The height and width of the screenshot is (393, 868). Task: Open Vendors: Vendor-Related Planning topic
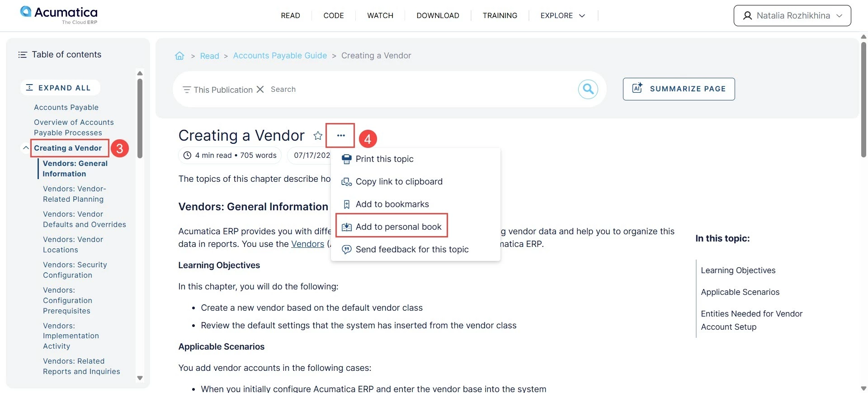pos(74,194)
